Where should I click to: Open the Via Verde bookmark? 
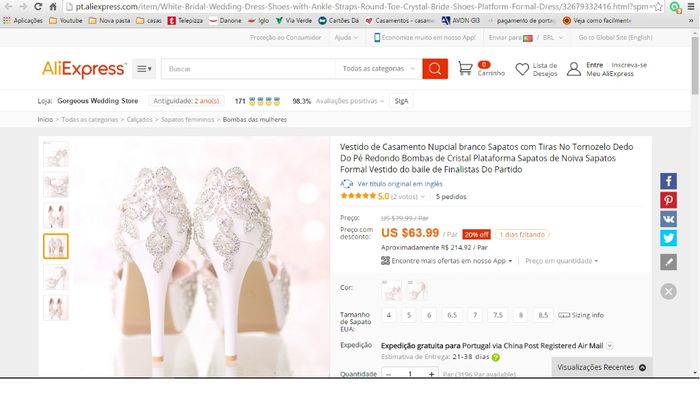pyautogui.click(x=294, y=21)
